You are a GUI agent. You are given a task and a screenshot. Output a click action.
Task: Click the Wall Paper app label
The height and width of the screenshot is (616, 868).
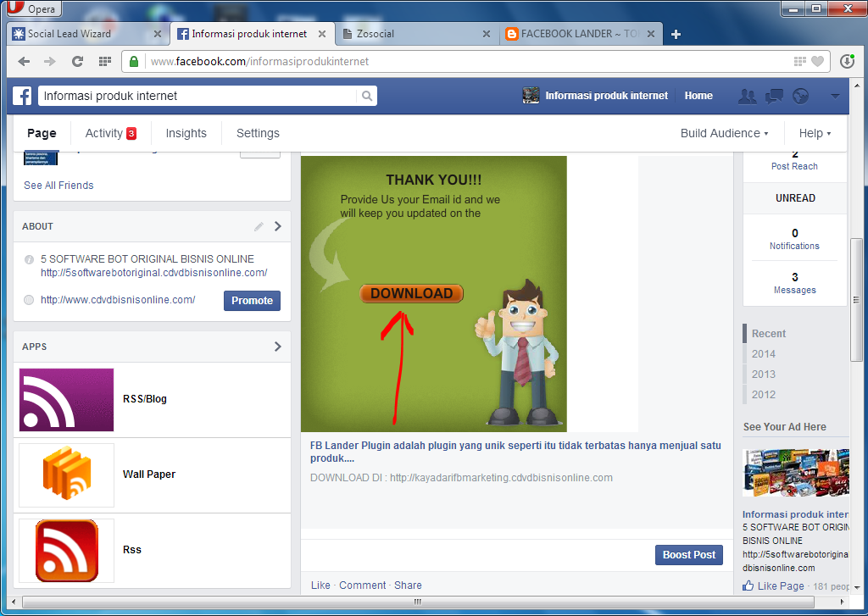point(149,474)
